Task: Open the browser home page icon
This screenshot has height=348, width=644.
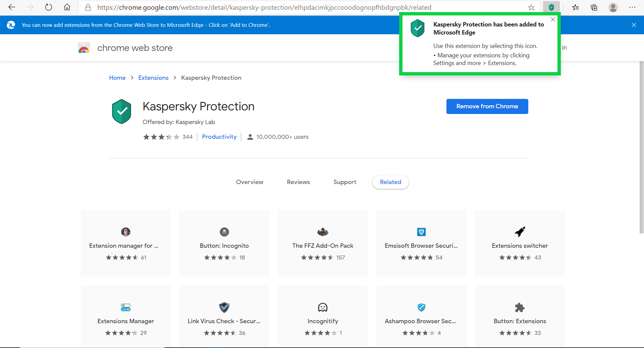Action: coord(67,7)
